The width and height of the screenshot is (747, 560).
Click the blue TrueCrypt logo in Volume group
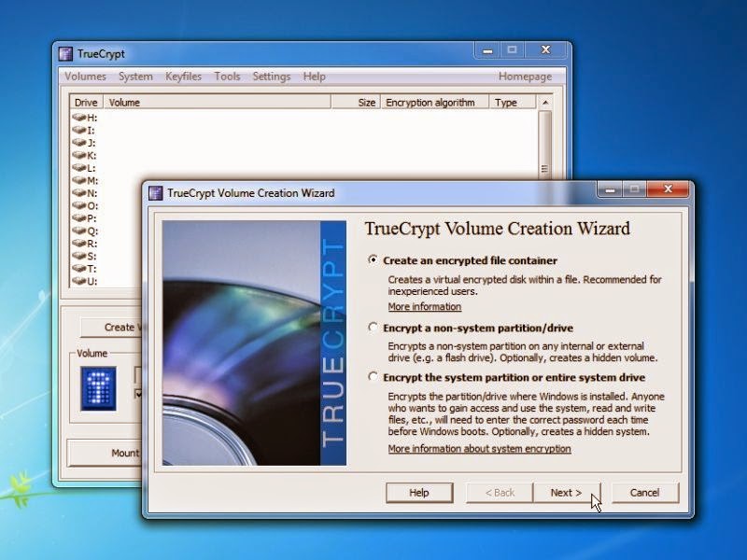pyautogui.click(x=98, y=388)
